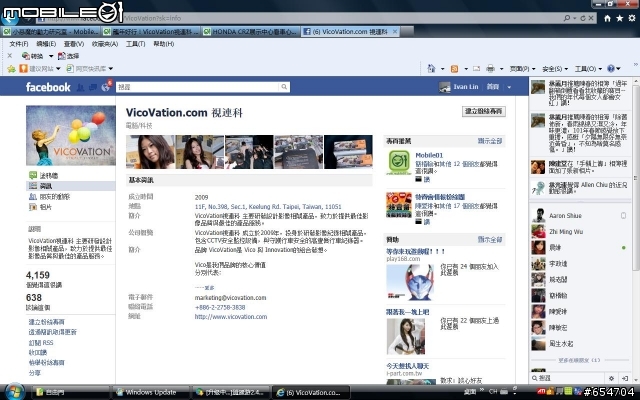This screenshot has height=400, width=640.
Task: Open chat settings gear icon
Action: [611, 378]
